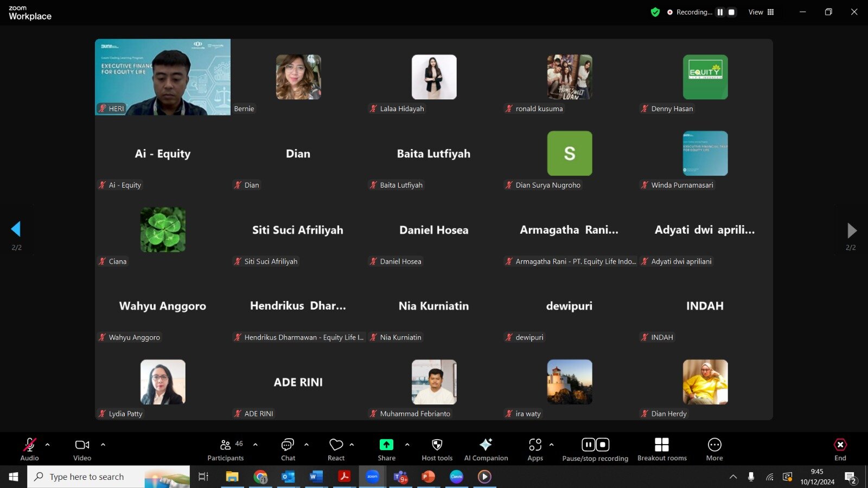Toggle the Video camera button

tap(82, 450)
